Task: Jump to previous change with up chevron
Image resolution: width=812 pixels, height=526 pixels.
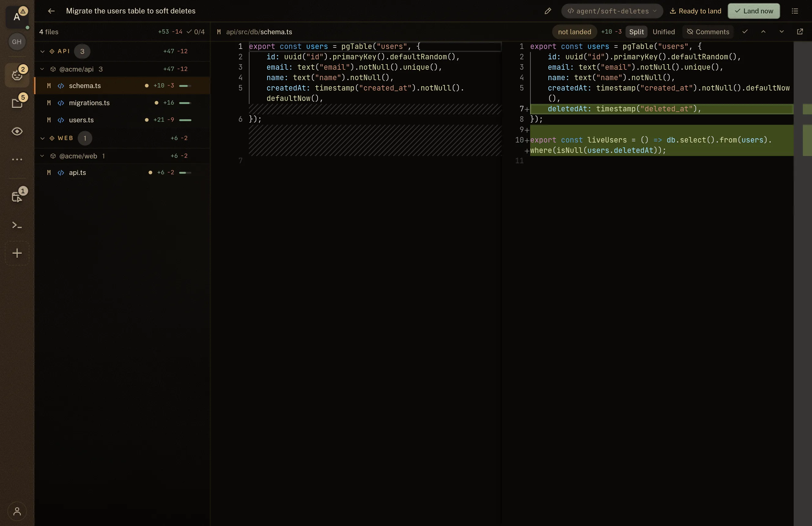Action: pos(763,32)
